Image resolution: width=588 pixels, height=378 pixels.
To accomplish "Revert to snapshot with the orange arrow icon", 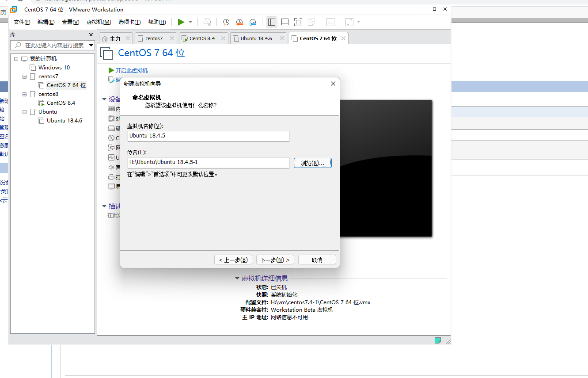I will coord(239,22).
